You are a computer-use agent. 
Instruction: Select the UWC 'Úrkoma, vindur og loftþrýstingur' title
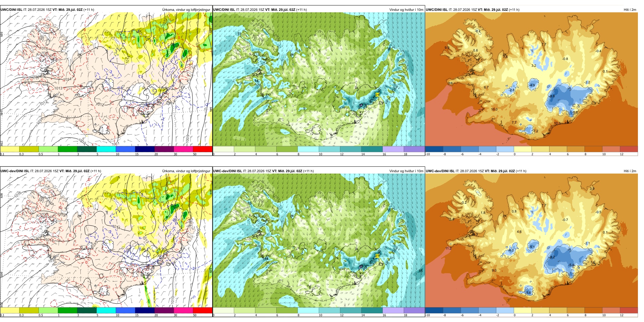click(x=186, y=9)
